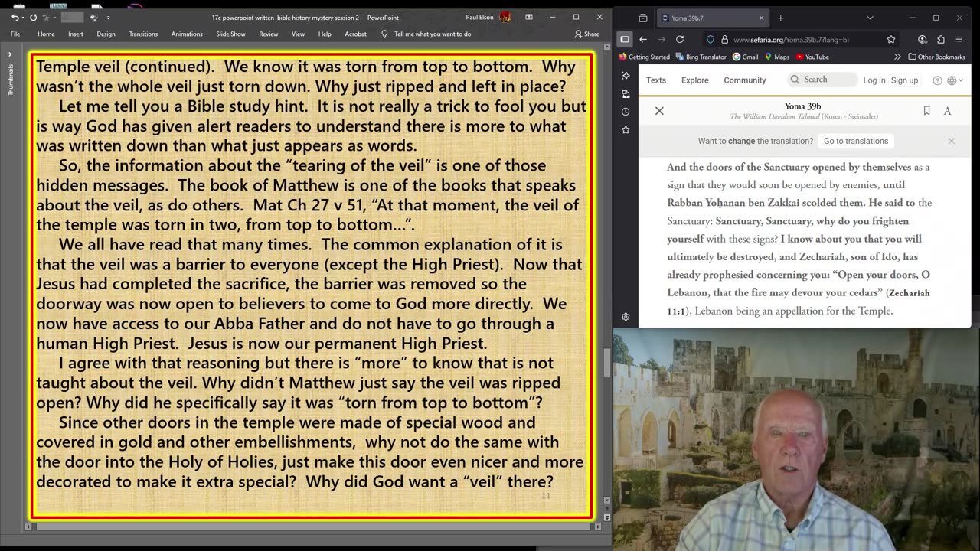Open the Insert ribbon tab
This screenshot has width=980, height=551.
coord(76,34)
